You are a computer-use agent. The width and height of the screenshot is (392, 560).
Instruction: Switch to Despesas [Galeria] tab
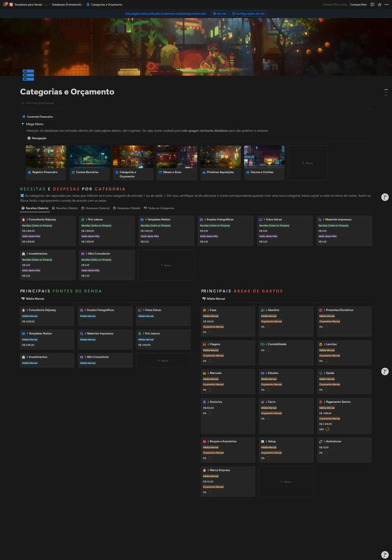coord(95,208)
